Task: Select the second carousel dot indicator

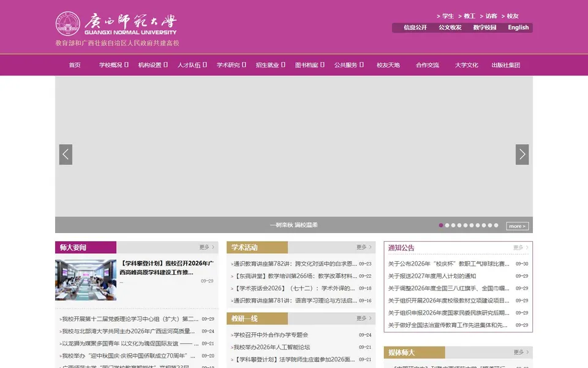Action: click(447, 225)
